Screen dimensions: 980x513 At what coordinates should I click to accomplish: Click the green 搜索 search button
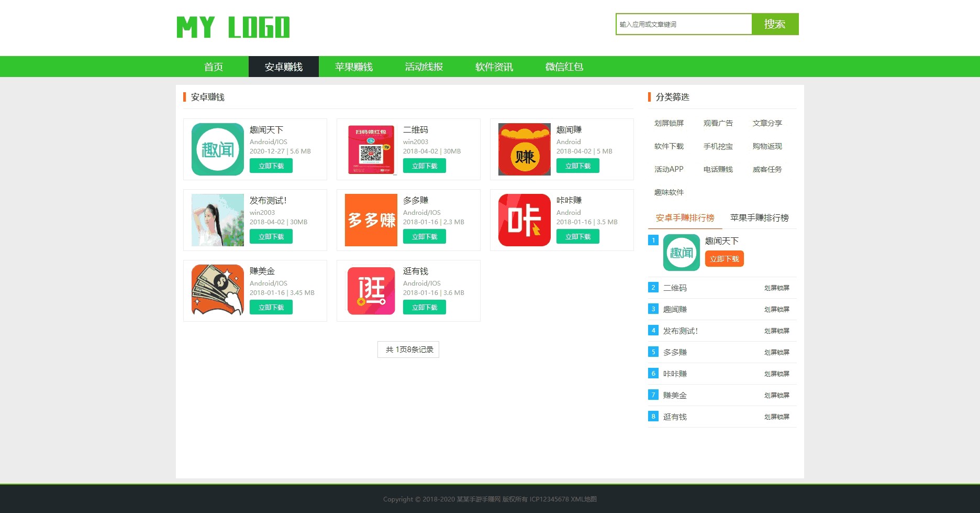(775, 24)
